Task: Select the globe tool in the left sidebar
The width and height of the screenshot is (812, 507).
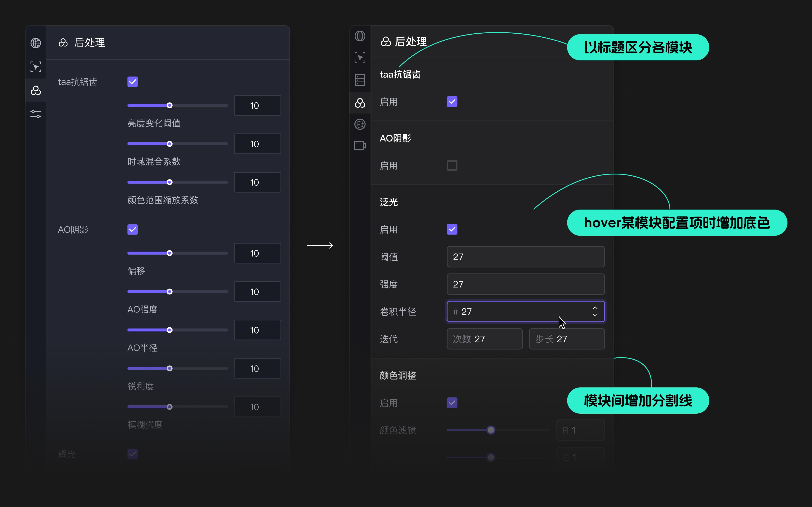Action: pyautogui.click(x=36, y=43)
